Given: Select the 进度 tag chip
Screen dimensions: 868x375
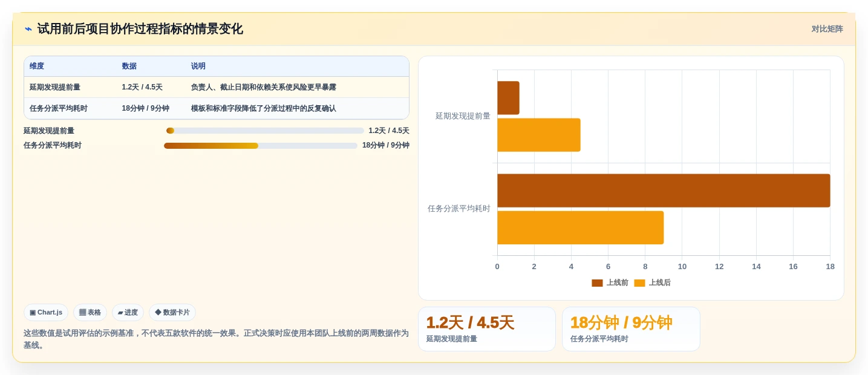Looking at the screenshot, I should click(x=128, y=313).
